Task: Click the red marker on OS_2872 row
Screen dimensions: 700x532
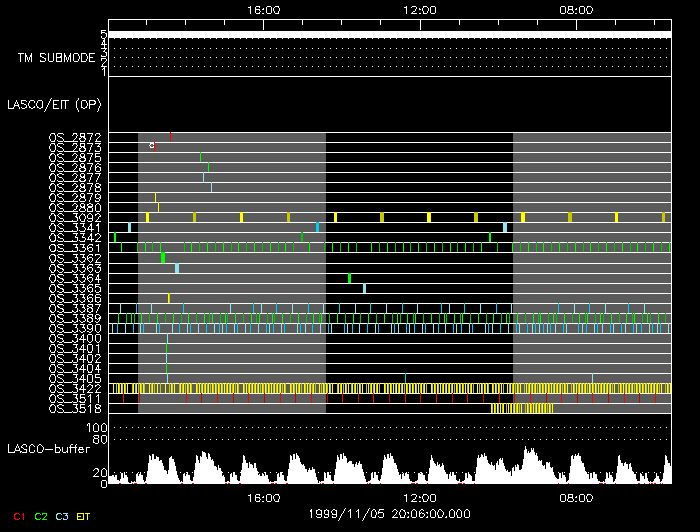Action: click(x=171, y=136)
